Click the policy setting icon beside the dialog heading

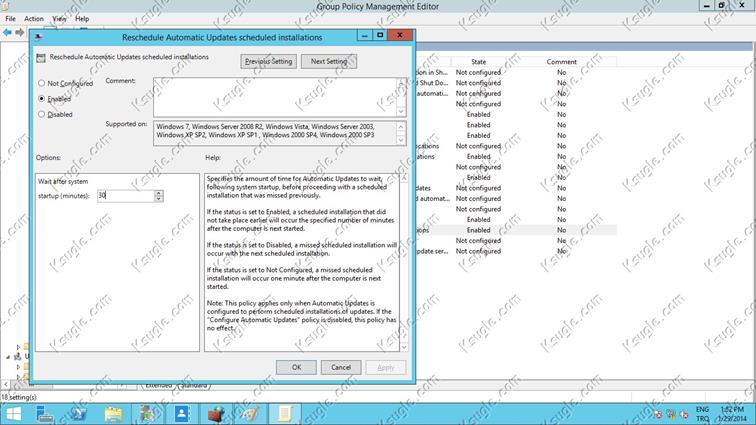[41, 57]
